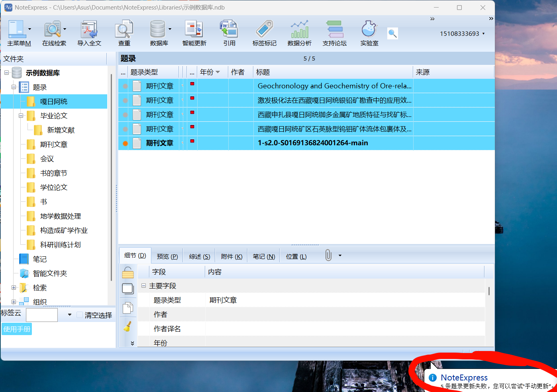The image size is (557, 392).
Task: Switch to the 预览 (P) tab
Action: (167, 257)
